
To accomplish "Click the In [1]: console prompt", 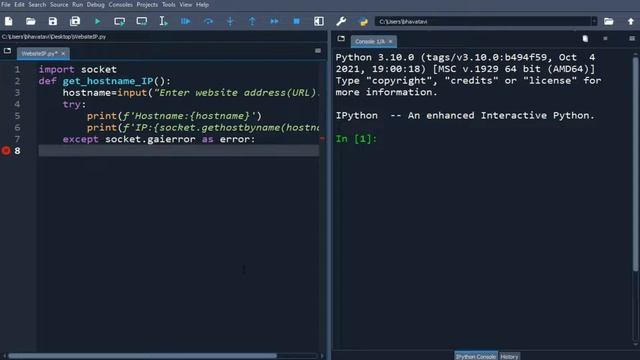I will [356, 139].
